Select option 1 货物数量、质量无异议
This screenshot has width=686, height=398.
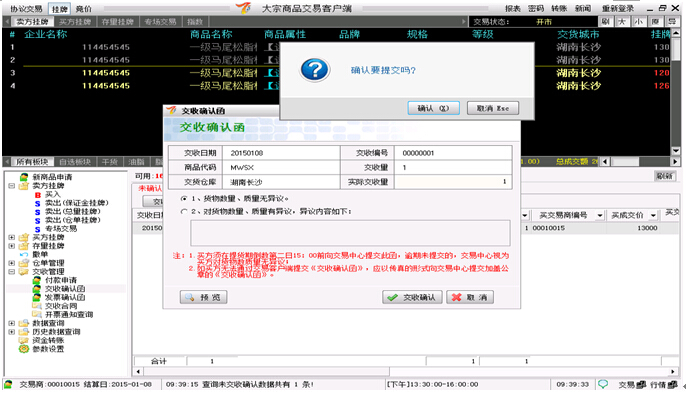184,199
